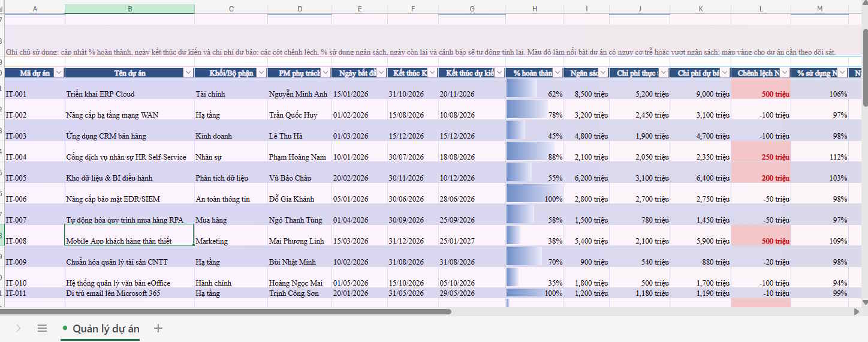Image resolution: width=868 pixels, height=342 pixels.
Task: Select column D header
Action: pyautogui.click(x=300, y=9)
